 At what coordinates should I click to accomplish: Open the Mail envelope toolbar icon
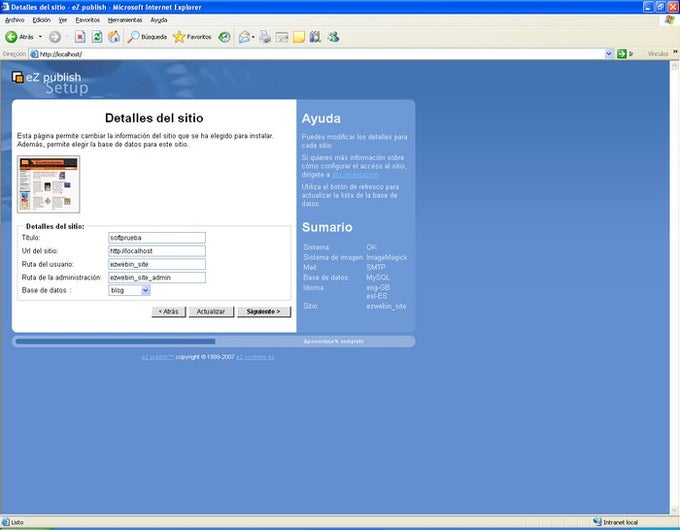(245, 37)
